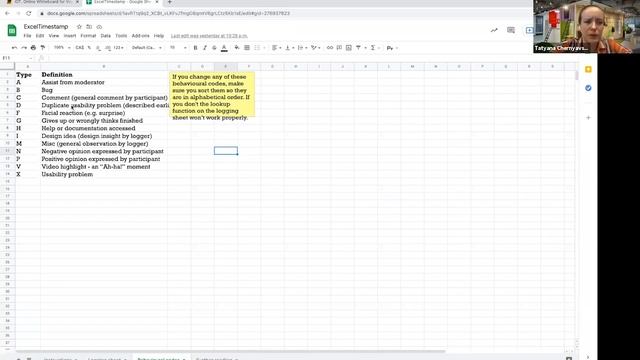Check the cloud save status icon

tap(99, 27)
